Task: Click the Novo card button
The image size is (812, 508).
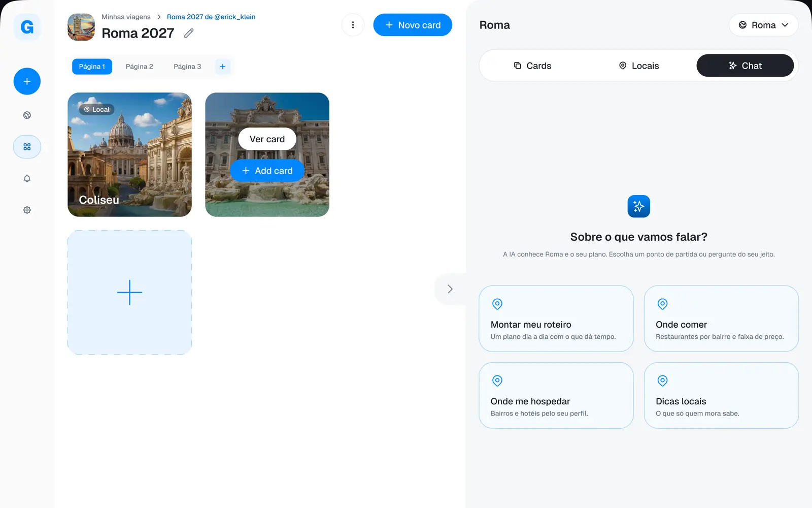Action: [413, 25]
